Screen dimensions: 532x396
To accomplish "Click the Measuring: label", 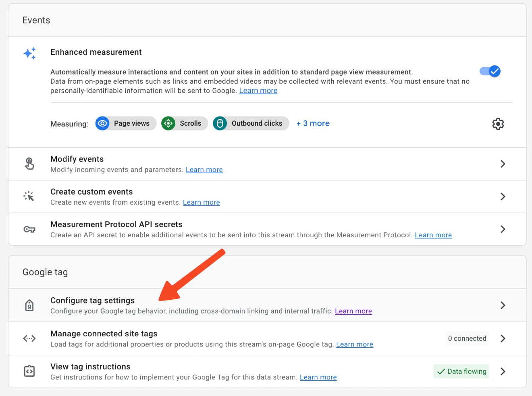I will click(x=69, y=124).
